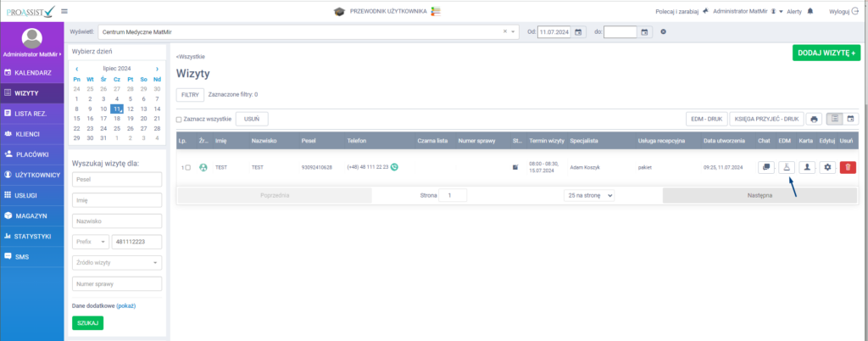Click the Pesel search input field
Image resolution: width=868 pixels, height=341 pixels.
[x=117, y=178]
